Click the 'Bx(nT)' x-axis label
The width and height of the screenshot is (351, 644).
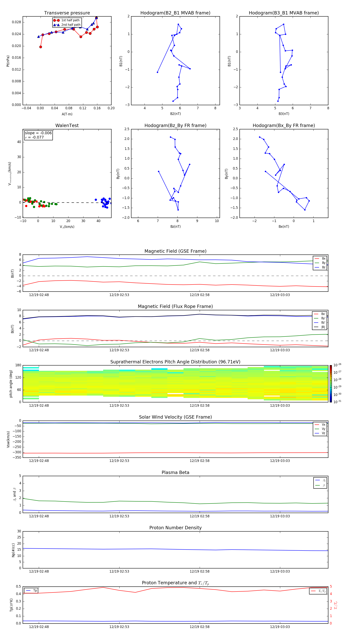[x=284, y=227]
